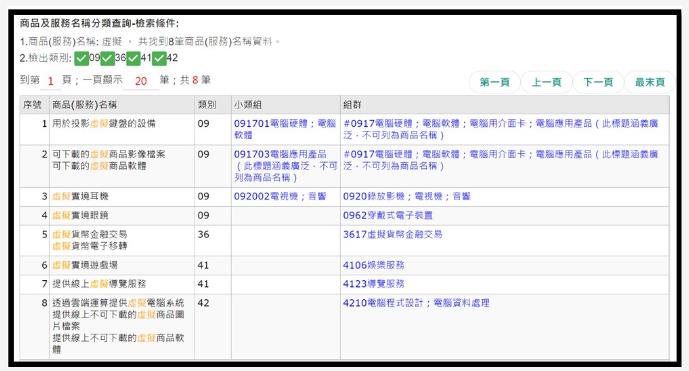Image resolution: width=689 pixels, height=371 pixels.
Task: Select item 虛擬貨幣電子移轉
Action: 90,246
